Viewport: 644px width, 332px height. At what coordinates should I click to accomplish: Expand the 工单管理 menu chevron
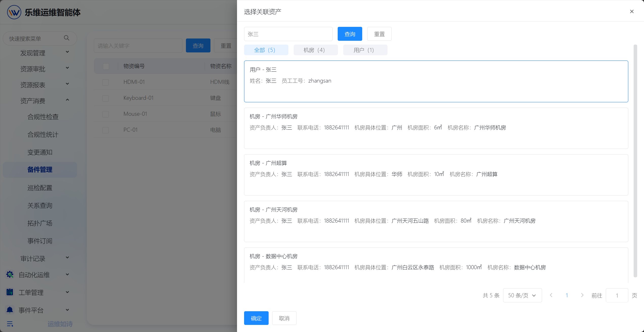[67, 292]
